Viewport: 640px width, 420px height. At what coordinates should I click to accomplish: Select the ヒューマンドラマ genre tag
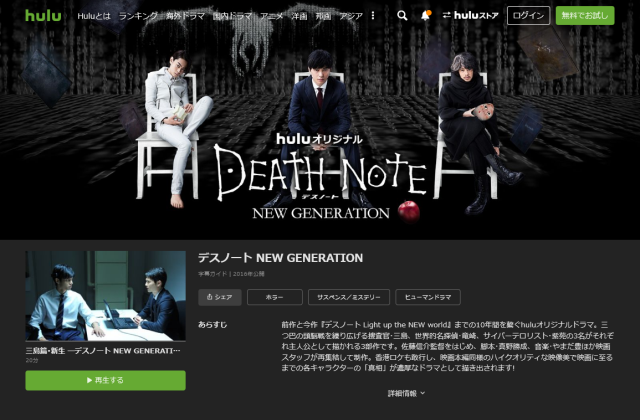(428, 297)
